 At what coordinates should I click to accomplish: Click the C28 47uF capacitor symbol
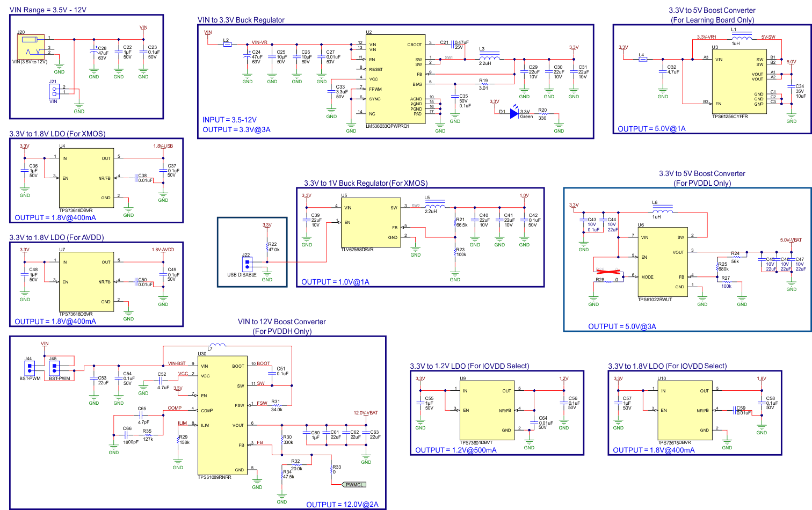coord(94,52)
